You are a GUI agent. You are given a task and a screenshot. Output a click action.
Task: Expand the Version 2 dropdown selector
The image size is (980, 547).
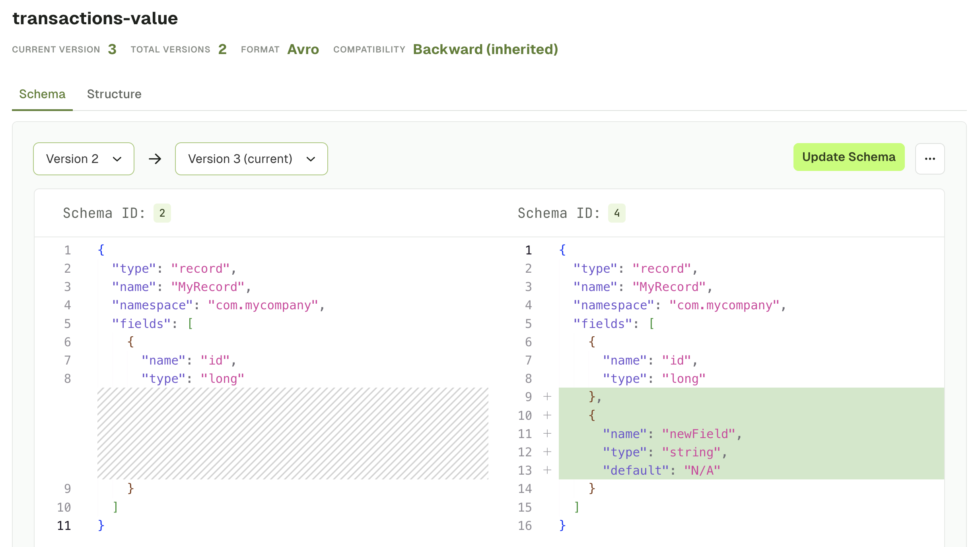[82, 159]
